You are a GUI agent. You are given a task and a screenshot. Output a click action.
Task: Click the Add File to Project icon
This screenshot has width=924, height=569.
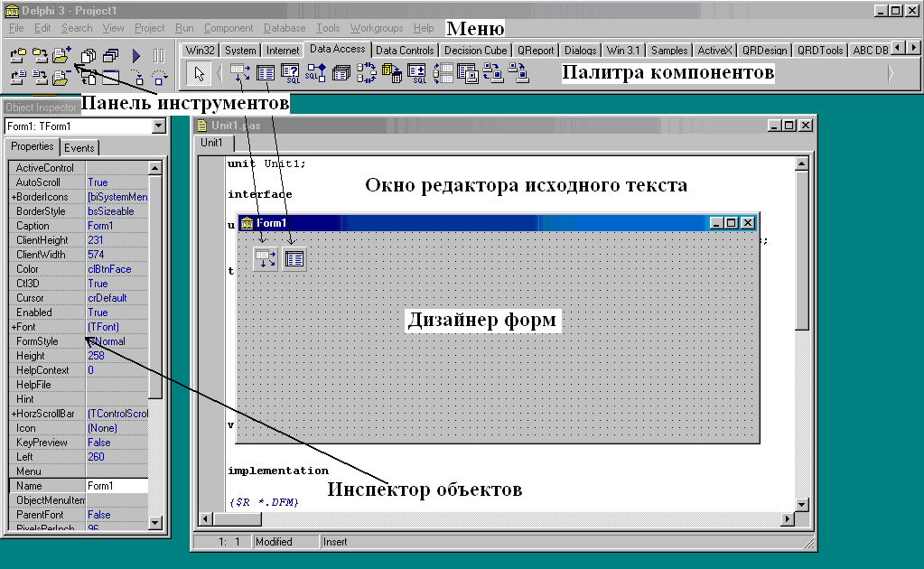pos(61,55)
